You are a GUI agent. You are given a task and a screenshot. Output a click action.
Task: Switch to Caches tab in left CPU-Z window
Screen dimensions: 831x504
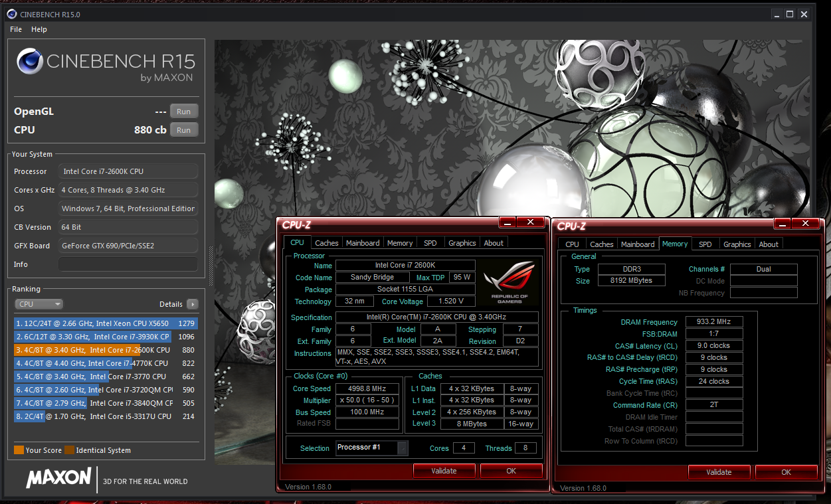(327, 243)
